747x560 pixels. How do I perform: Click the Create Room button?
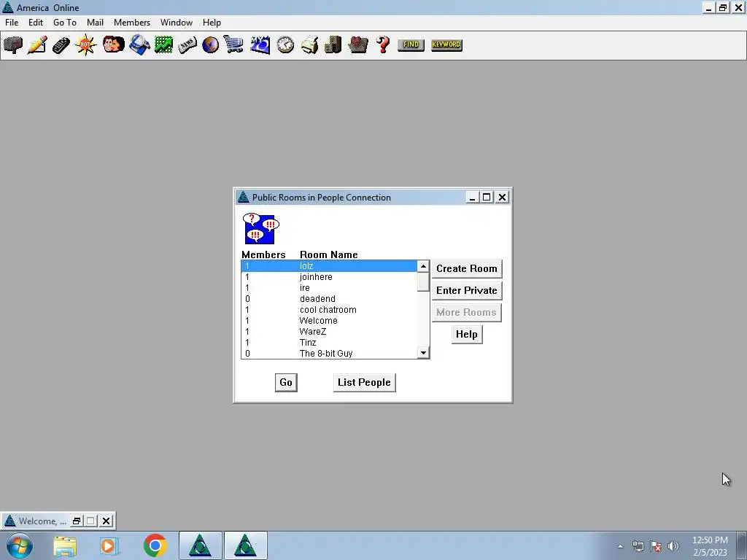click(466, 268)
